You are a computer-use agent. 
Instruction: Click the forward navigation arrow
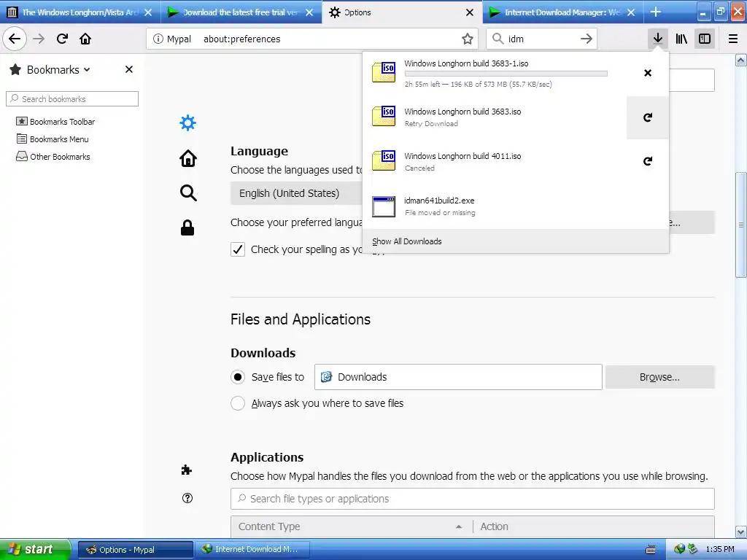(x=39, y=39)
